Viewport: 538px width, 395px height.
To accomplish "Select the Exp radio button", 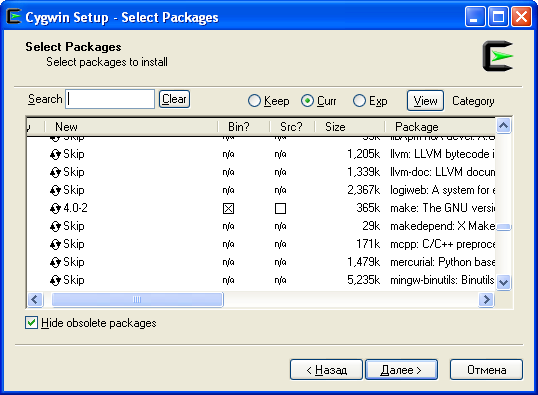I will tap(359, 101).
